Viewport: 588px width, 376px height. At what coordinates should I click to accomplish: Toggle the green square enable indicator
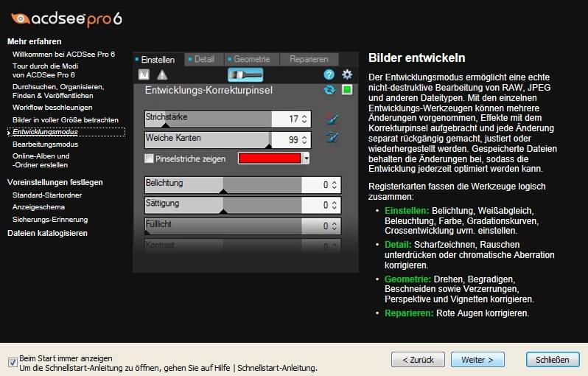347,90
